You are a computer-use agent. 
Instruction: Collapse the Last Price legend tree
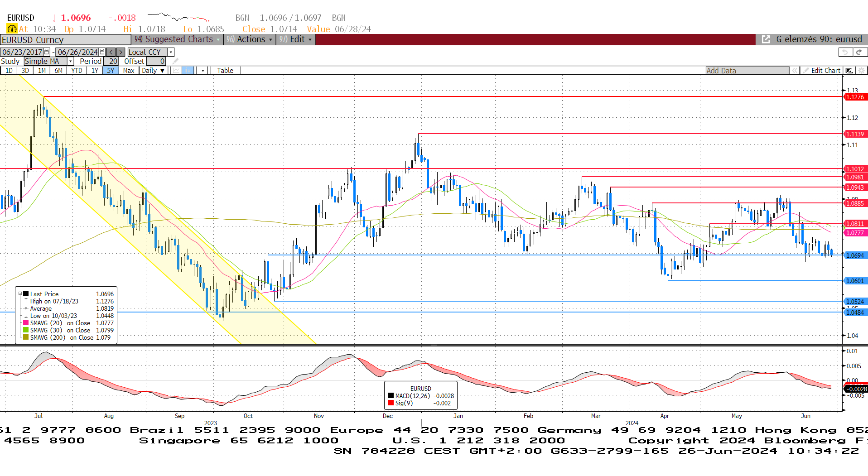[20, 294]
